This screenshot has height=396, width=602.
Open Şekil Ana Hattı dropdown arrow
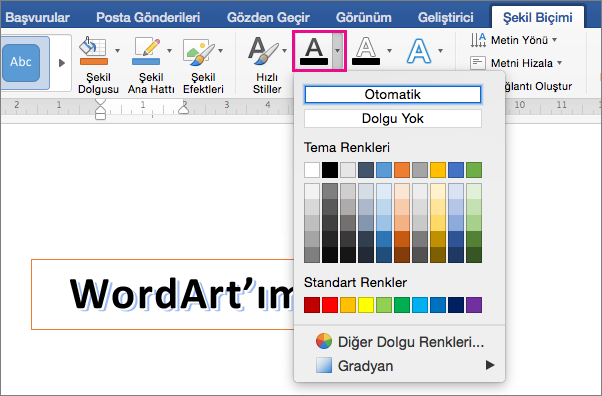tap(169, 50)
